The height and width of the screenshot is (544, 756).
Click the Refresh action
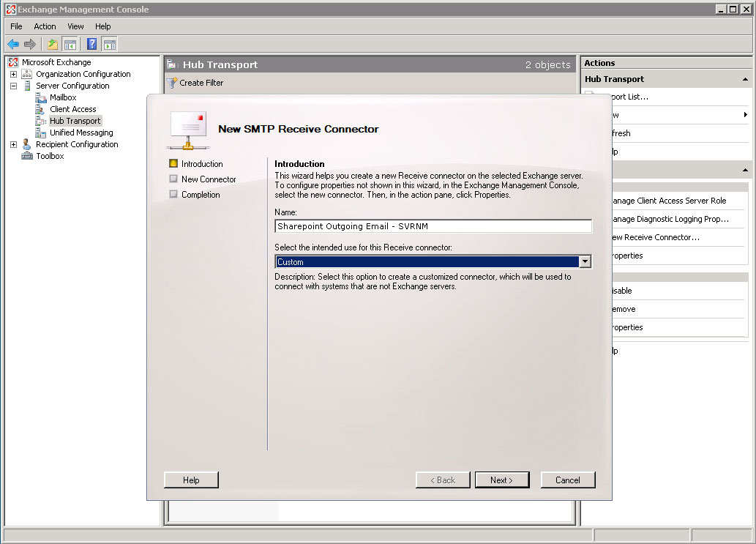click(x=621, y=133)
